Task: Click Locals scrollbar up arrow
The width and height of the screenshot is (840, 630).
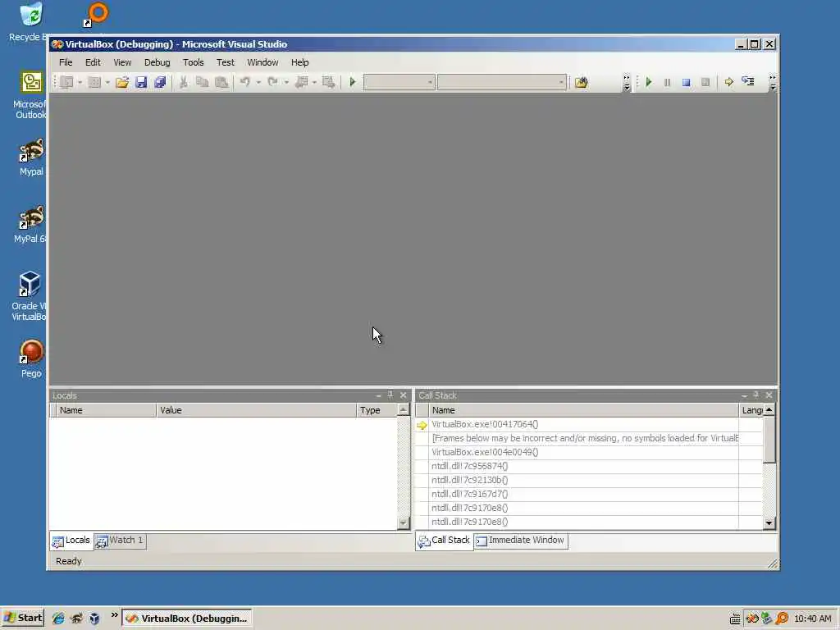Action: (404, 410)
